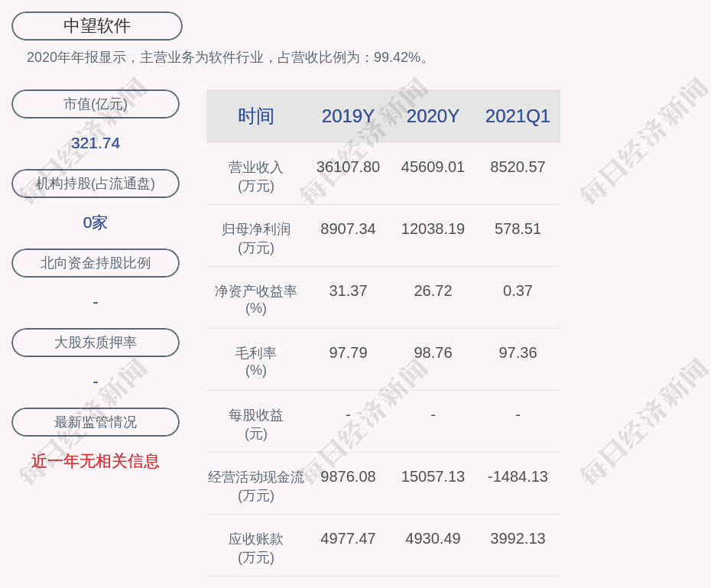Click ROE value 26.72

[433, 291]
